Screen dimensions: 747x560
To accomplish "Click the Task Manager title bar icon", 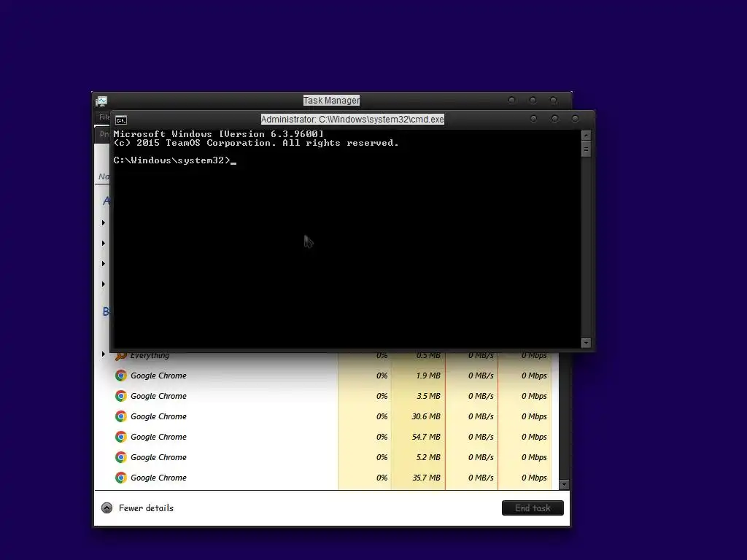I will tap(101, 101).
